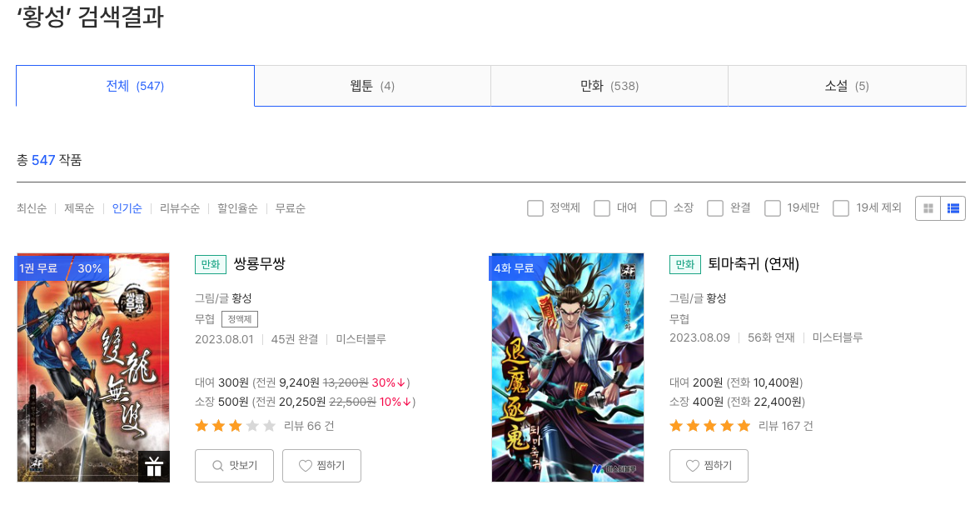
Task: Switch to grid view icon
Action: click(x=928, y=208)
